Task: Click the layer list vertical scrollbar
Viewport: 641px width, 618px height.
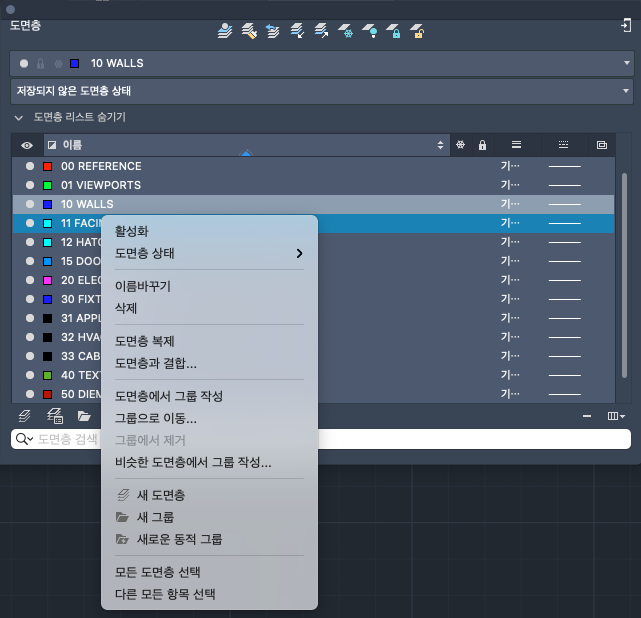Action: (624, 275)
